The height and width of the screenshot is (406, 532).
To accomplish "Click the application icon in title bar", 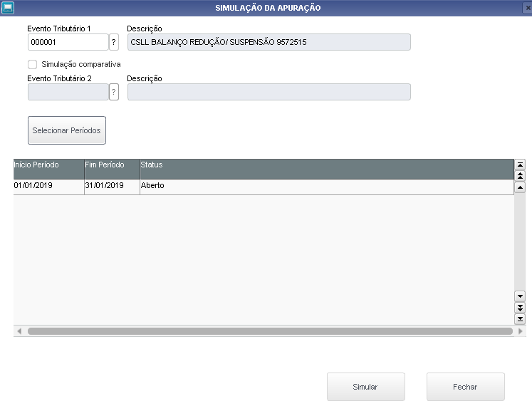I will click(7, 7).
